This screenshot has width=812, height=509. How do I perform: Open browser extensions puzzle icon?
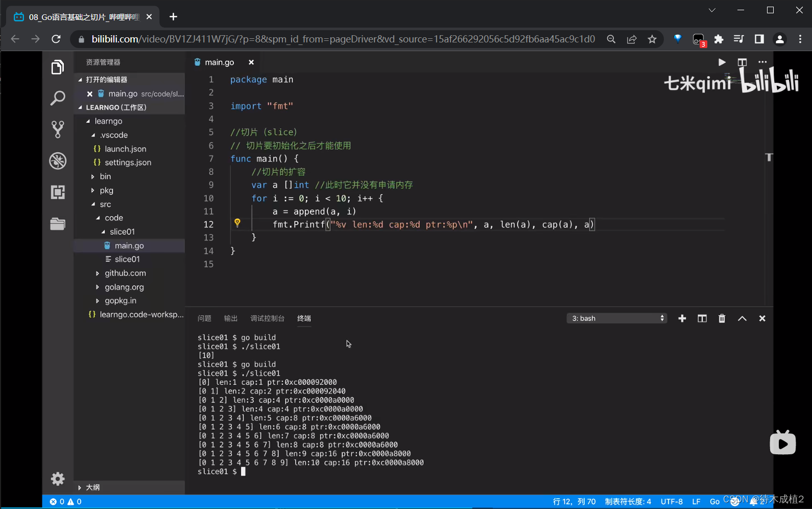[x=719, y=39]
